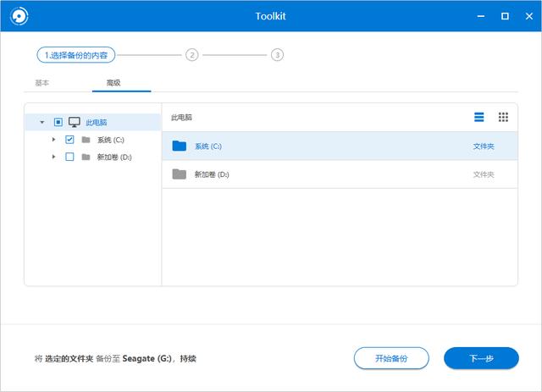
Task: Switch to the 基本 tab
Action: [41, 83]
